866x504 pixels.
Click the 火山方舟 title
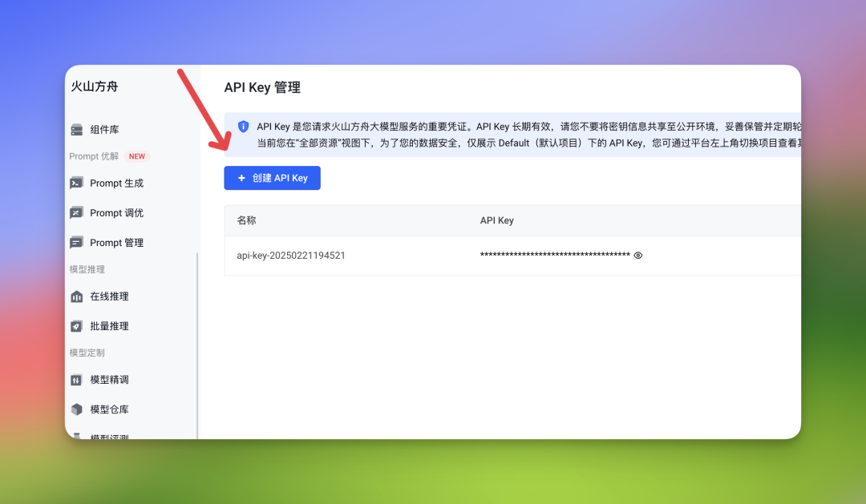95,87
